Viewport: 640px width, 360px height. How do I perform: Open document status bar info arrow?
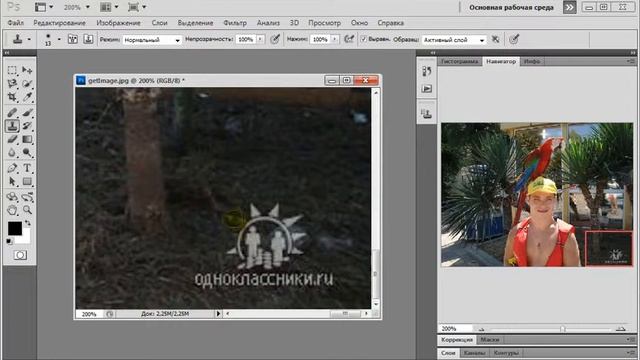pyautogui.click(x=218, y=314)
